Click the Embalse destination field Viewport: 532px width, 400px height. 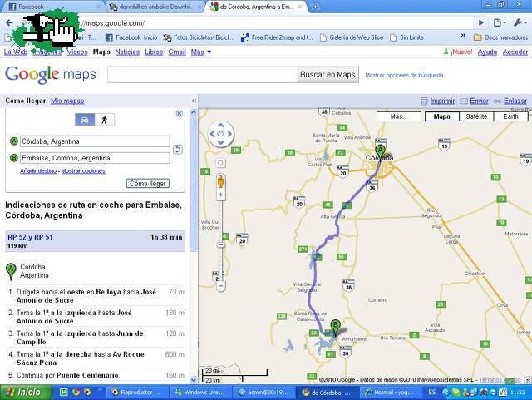[95, 158]
